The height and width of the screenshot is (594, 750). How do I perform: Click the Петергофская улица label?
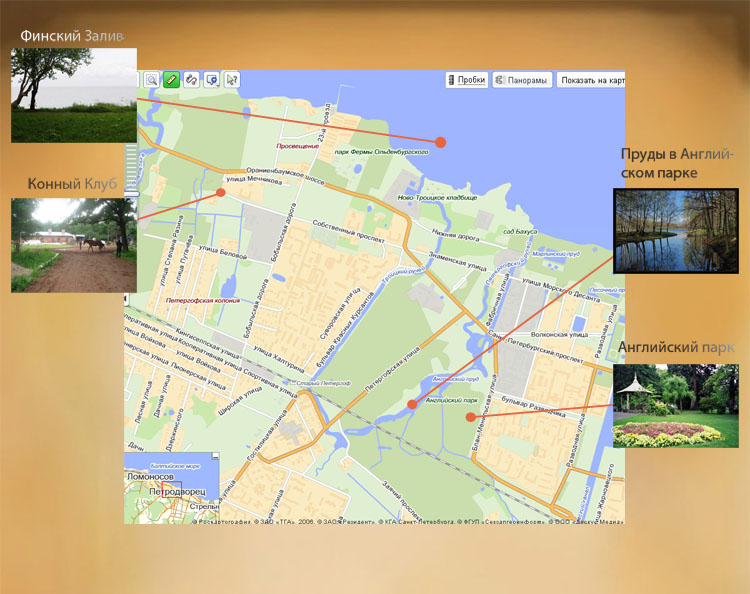pos(392,369)
